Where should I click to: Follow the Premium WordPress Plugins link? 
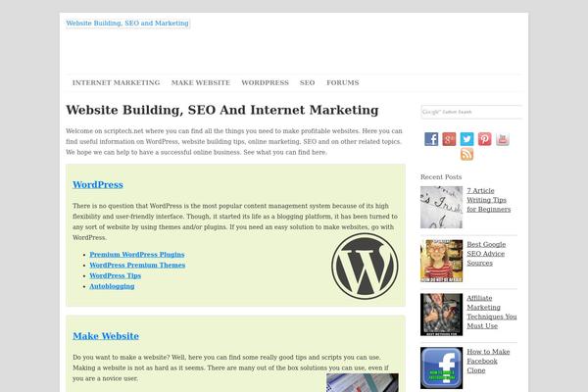coord(137,255)
